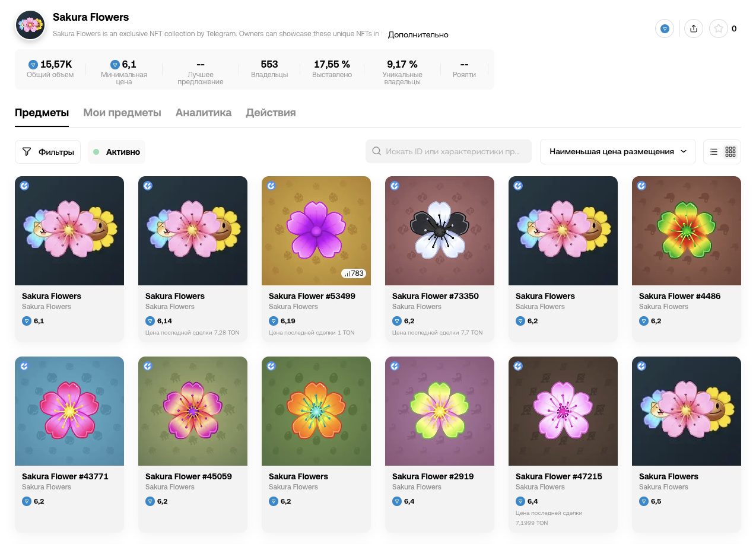Click the TON icon beside the 6,1 minimum price
Screen dimensions: 756x544
point(115,64)
